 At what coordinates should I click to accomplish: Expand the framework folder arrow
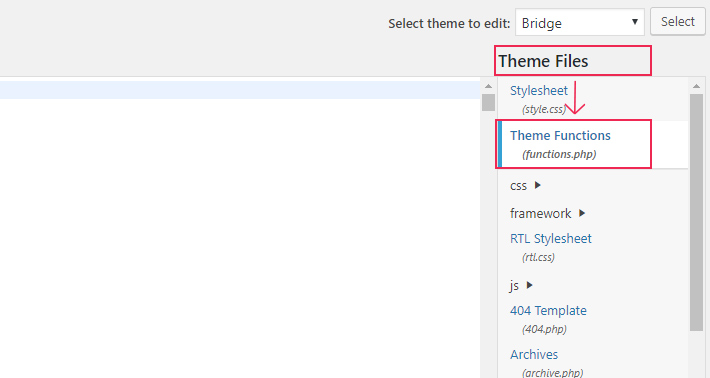[x=582, y=213]
